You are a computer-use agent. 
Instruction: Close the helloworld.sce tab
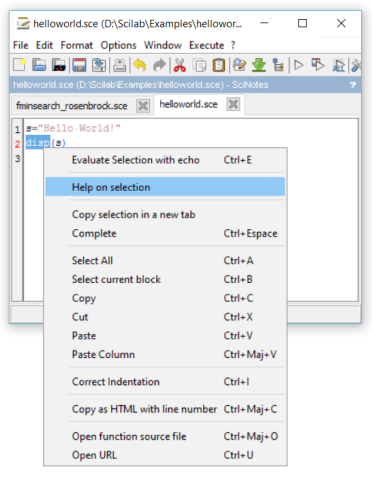(233, 104)
